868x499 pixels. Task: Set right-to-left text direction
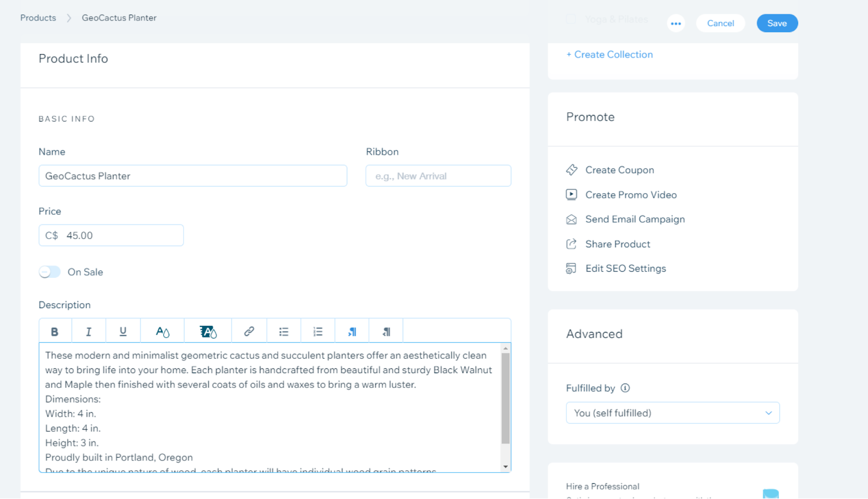(x=386, y=331)
